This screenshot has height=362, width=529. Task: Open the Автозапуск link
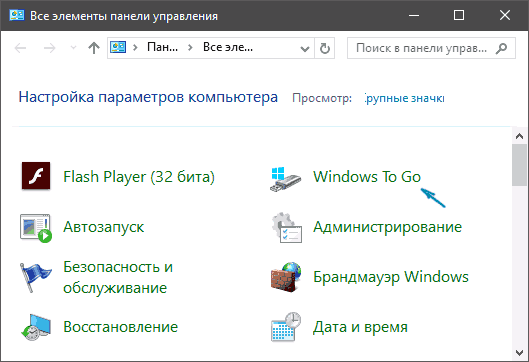(104, 227)
